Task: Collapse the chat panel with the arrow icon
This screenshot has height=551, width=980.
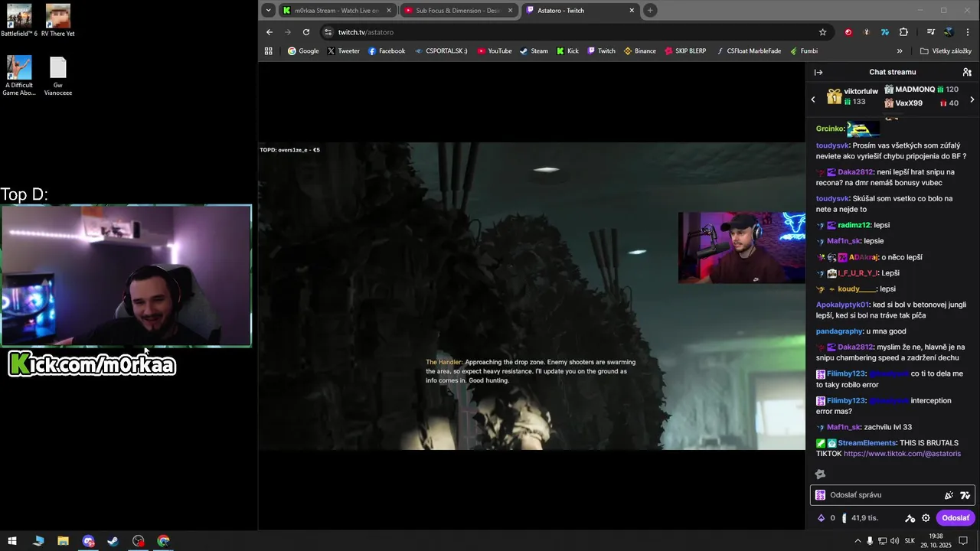Action: (818, 72)
